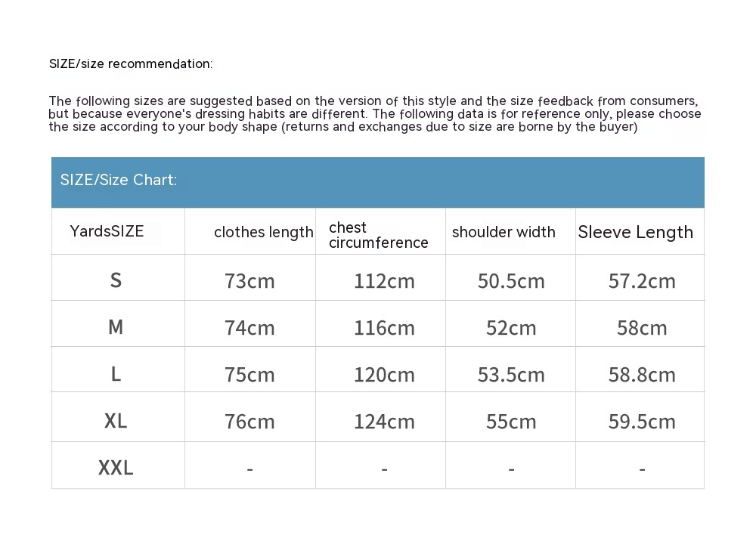Click the SIZE/size recommendation heading
This screenshot has height=535, width=756.
click(x=131, y=63)
